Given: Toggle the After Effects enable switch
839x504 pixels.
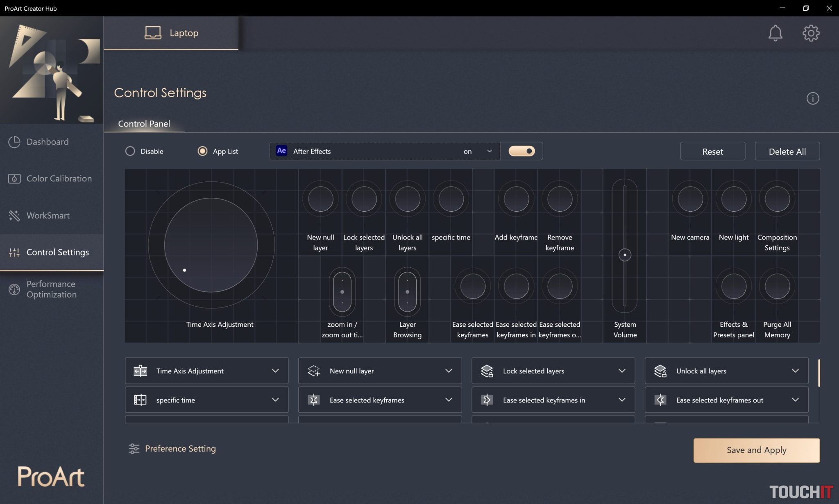Looking at the screenshot, I should point(521,151).
